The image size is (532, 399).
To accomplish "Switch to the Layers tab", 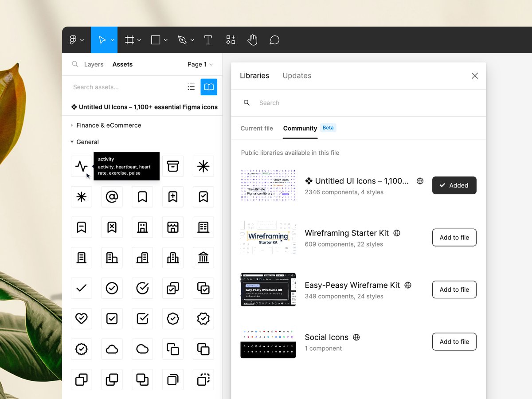I will 94,64.
